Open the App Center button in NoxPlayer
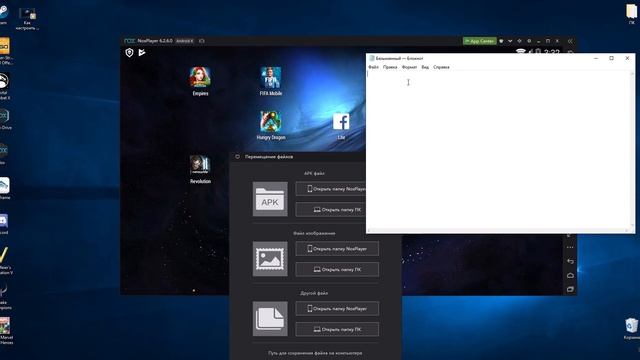This screenshot has width=640, height=360. click(x=480, y=41)
